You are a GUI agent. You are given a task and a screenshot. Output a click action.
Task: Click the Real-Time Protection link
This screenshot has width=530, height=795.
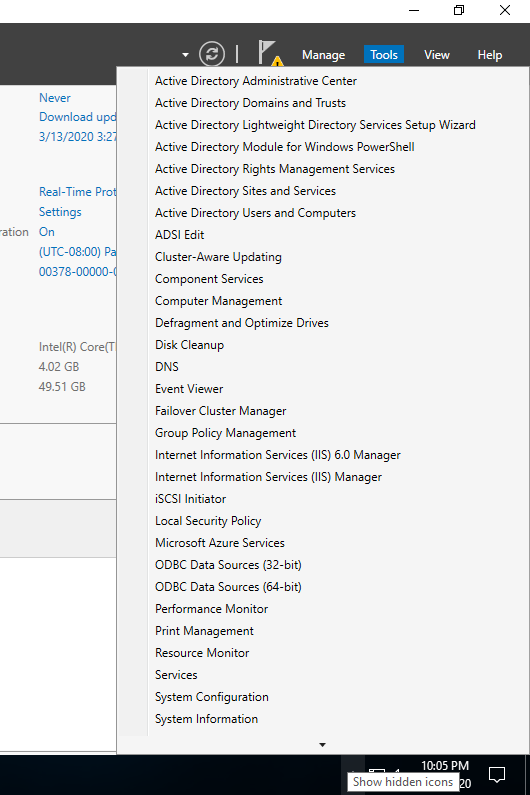pos(78,192)
